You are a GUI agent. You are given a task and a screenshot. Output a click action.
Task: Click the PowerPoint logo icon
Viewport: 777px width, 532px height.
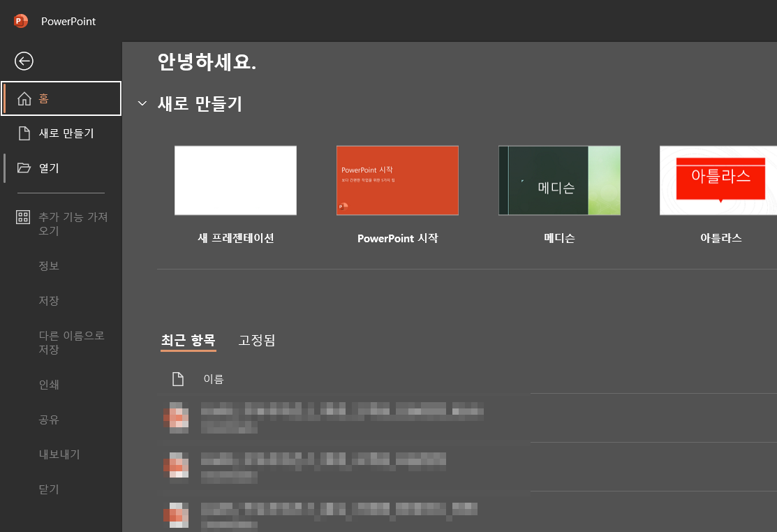(21, 22)
